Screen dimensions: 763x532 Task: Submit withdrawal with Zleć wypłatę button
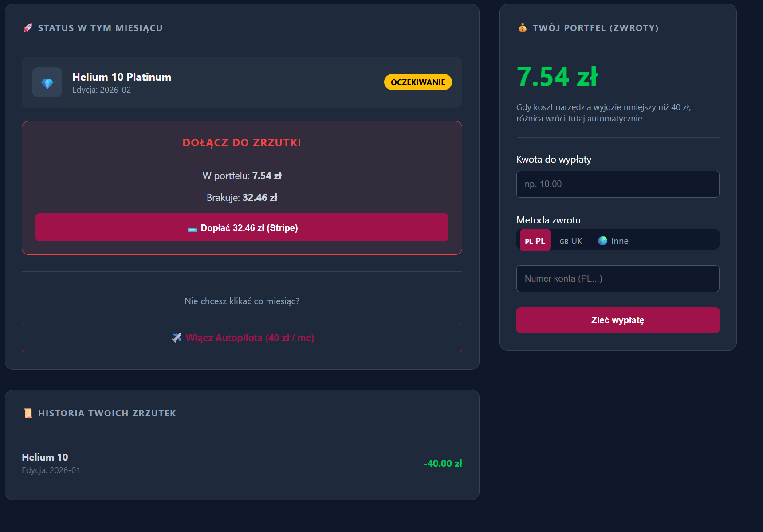click(x=617, y=320)
